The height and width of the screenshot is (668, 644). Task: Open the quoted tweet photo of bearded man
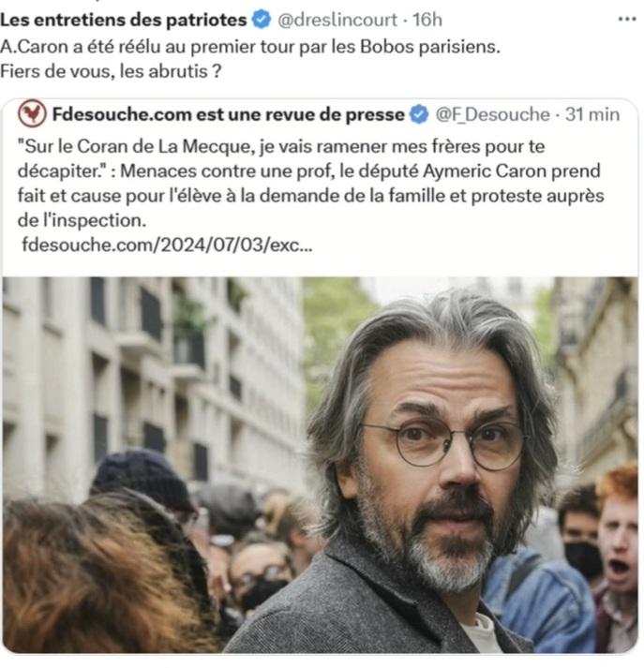(x=321, y=465)
